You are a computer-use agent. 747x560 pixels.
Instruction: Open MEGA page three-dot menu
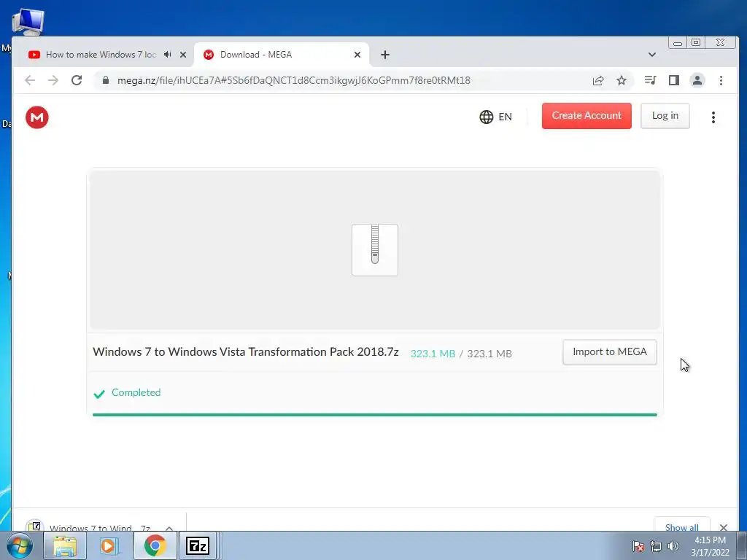click(713, 117)
